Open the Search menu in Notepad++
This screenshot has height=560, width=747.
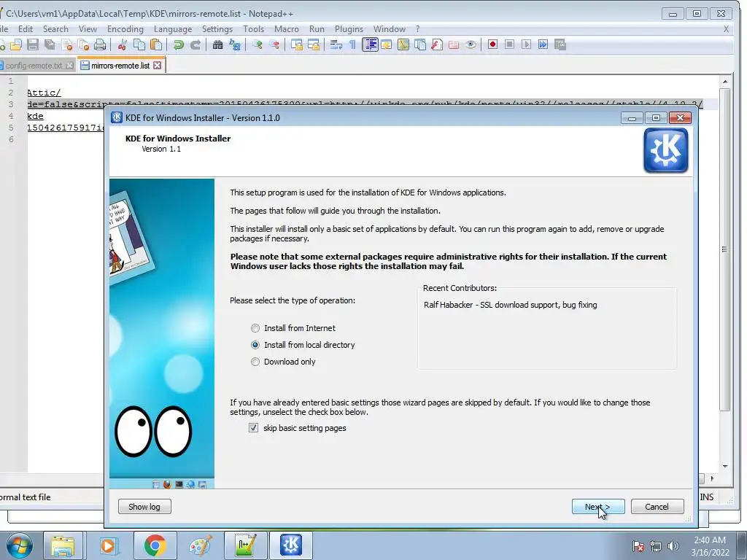(x=55, y=29)
